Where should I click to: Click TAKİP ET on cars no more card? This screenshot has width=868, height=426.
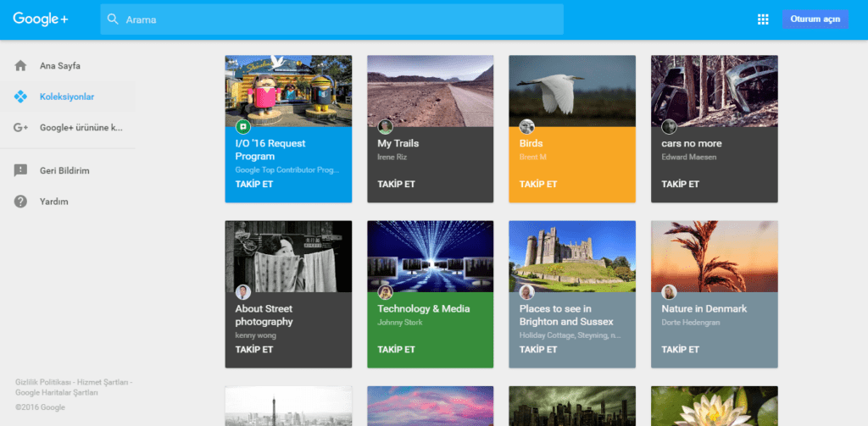point(681,185)
